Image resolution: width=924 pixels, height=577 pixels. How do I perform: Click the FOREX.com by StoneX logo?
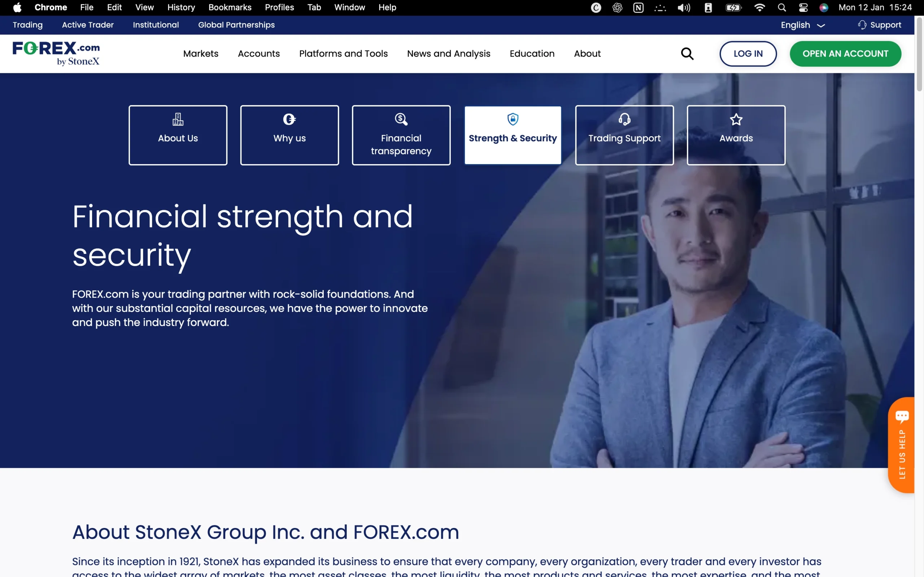[x=56, y=53]
